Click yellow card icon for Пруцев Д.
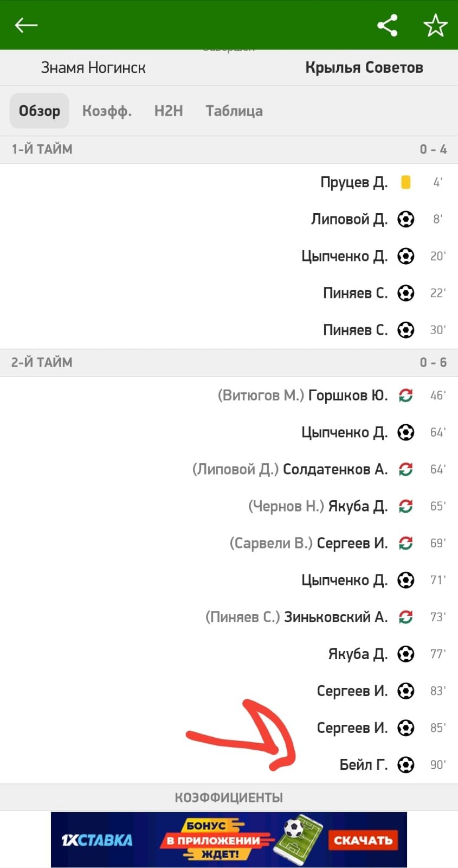Screen dimensions: 458x868 (405, 182)
